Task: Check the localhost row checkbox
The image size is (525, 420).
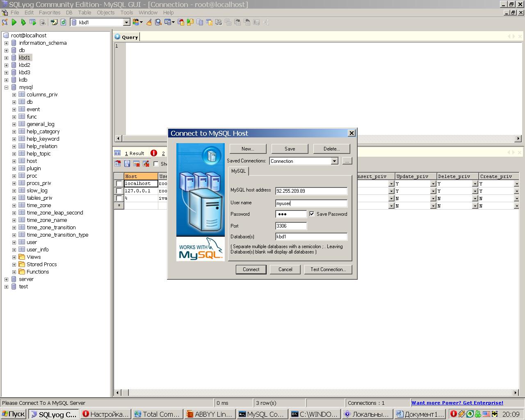Action: pos(119,184)
